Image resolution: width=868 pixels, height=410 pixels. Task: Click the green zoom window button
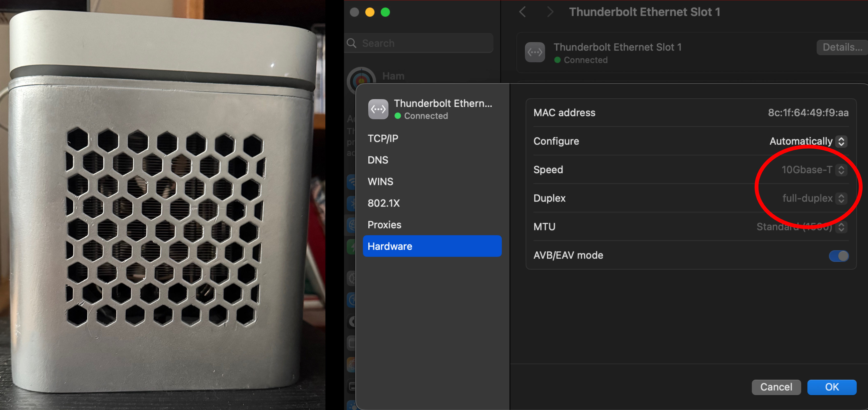tap(385, 12)
